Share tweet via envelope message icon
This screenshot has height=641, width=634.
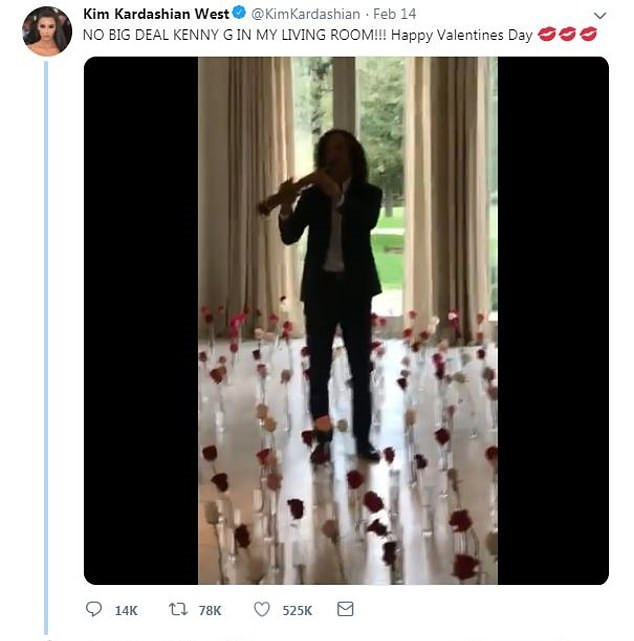coord(345,609)
